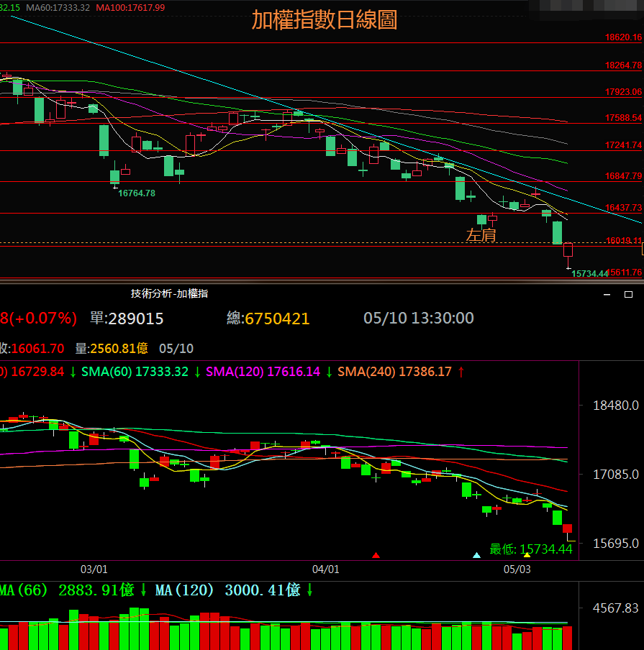This screenshot has width=644, height=650.
Task: Click the MA60:17333.32 label in the top chart
Action: click(x=58, y=7)
